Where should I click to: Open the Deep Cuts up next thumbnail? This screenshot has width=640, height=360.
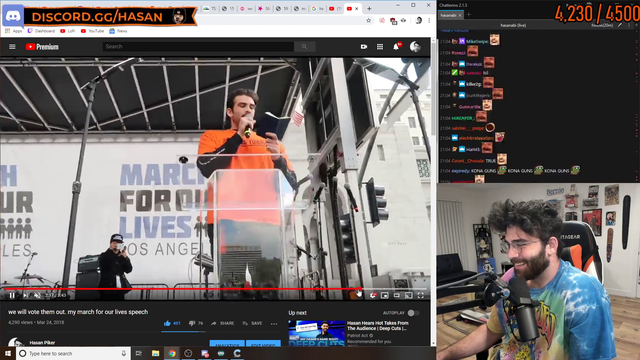click(317, 333)
